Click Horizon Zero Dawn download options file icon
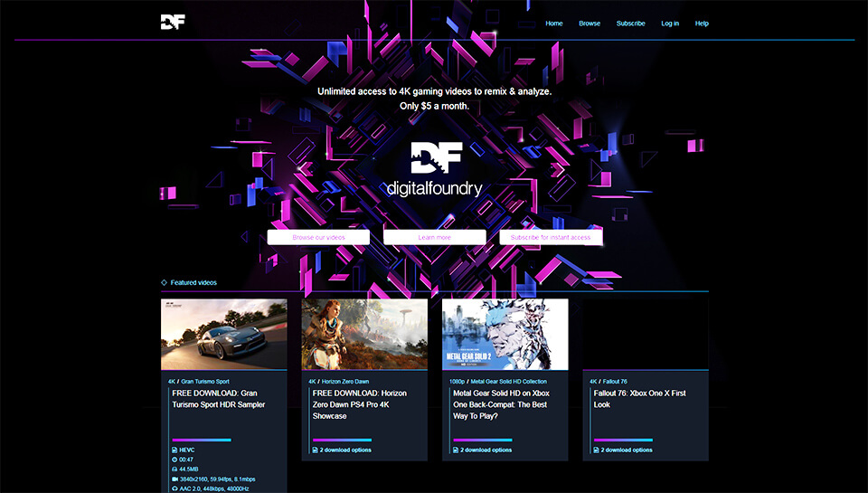The width and height of the screenshot is (868, 493). pos(316,450)
